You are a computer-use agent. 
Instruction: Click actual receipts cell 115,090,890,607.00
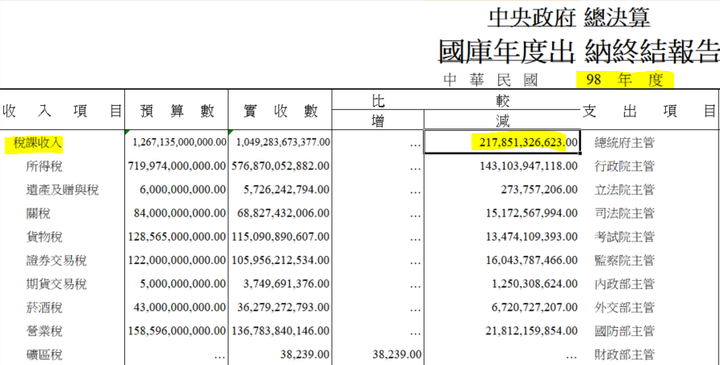click(281, 237)
